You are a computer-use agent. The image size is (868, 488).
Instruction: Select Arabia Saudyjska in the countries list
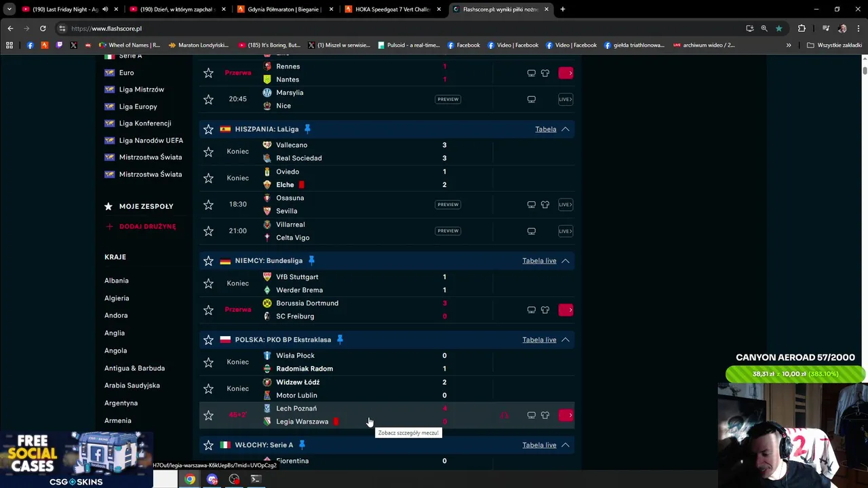[132, 385]
